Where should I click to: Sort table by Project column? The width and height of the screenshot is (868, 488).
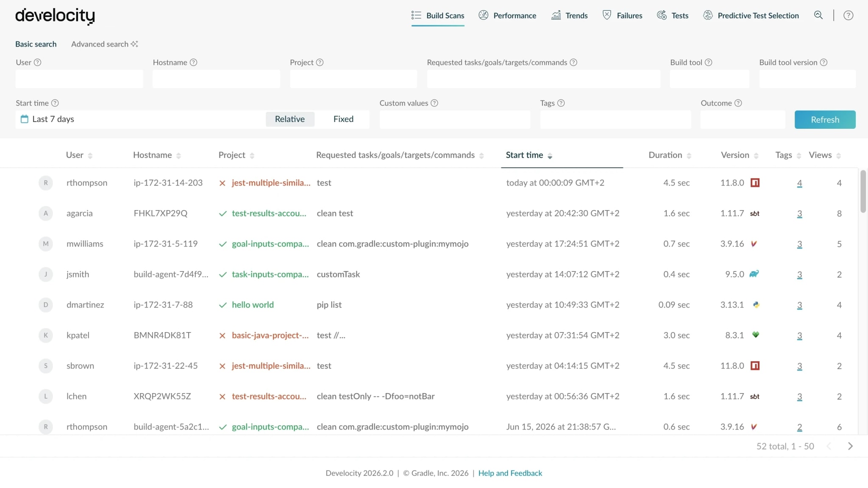coord(236,155)
